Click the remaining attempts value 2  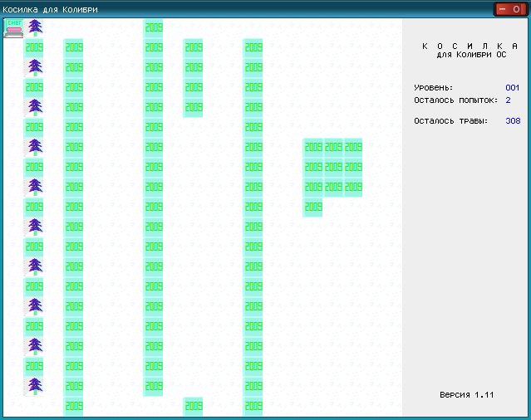click(x=508, y=100)
